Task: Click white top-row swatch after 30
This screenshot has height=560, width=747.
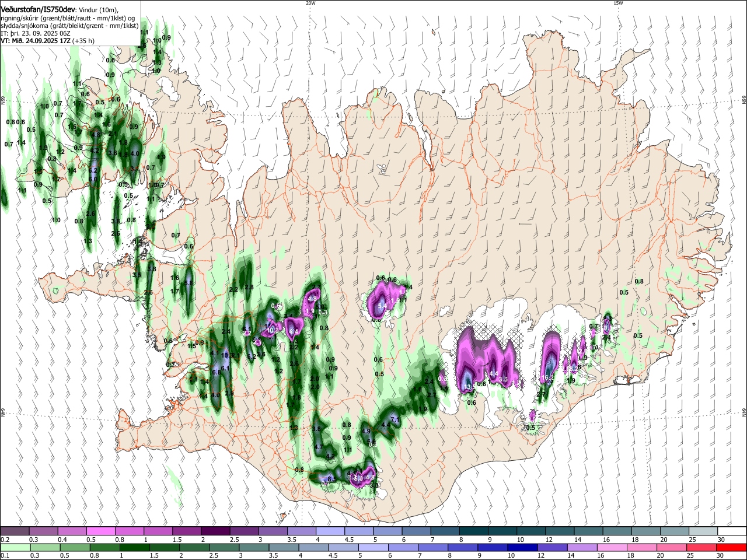Action: coord(731,531)
